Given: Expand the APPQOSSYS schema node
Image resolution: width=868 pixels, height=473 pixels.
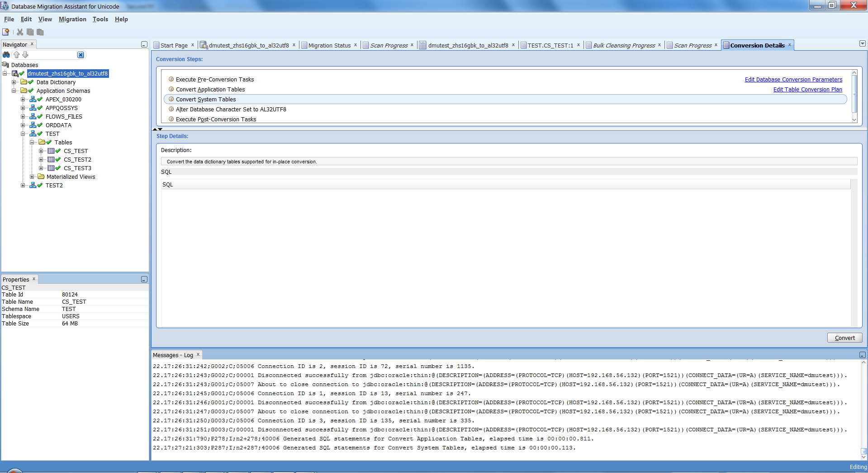Looking at the screenshot, I should pos(23,108).
